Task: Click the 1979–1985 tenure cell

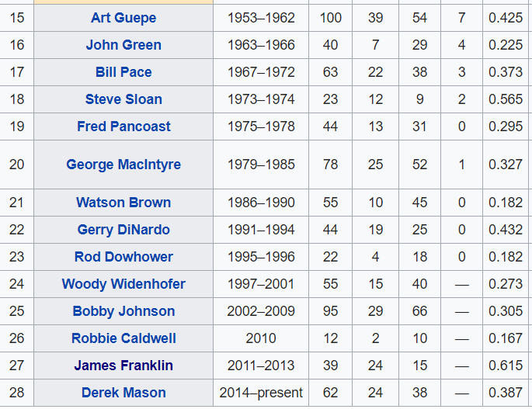Action: click(261, 165)
